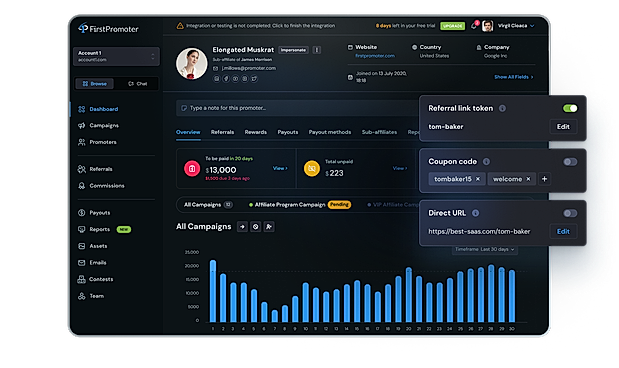Screen dimensions: 619x368
Task: Switch to the Sub-affiliates tab
Action: pyautogui.click(x=379, y=132)
